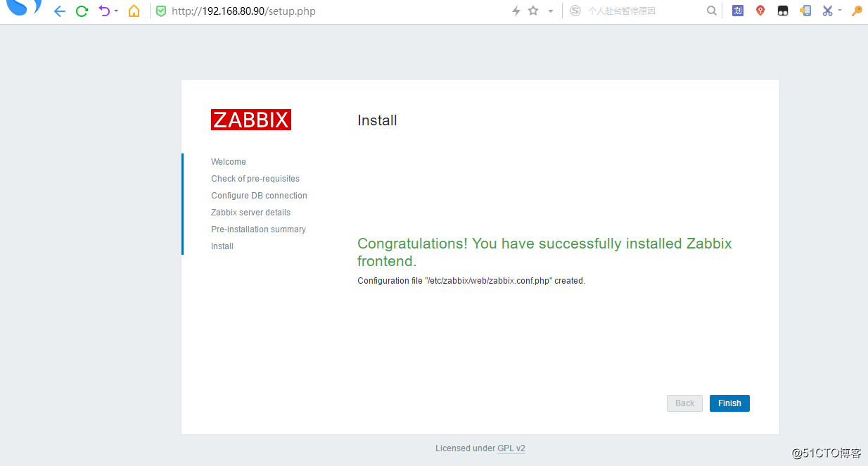
Task: Click the scissors screenshot tool icon
Action: pos(827,11)
